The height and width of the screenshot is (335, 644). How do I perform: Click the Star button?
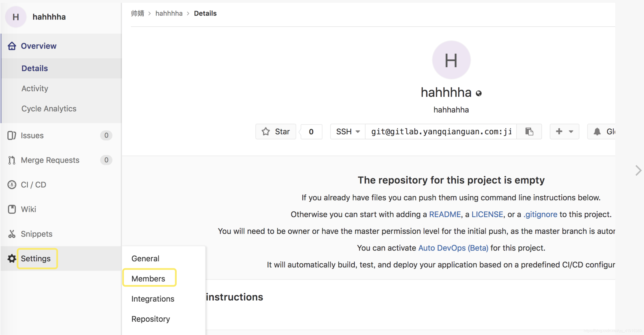(x=276, y=131)
